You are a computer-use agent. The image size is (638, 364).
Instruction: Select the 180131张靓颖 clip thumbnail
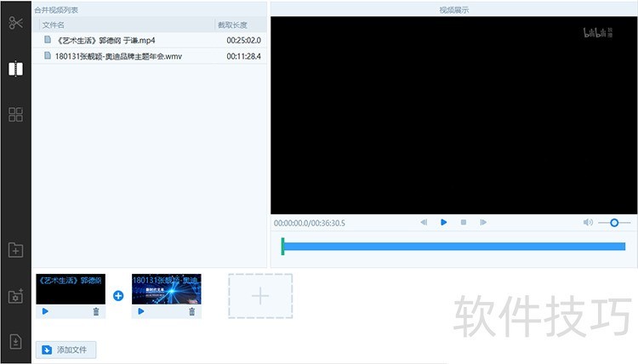pyautogui.click(x=167, y=289)
